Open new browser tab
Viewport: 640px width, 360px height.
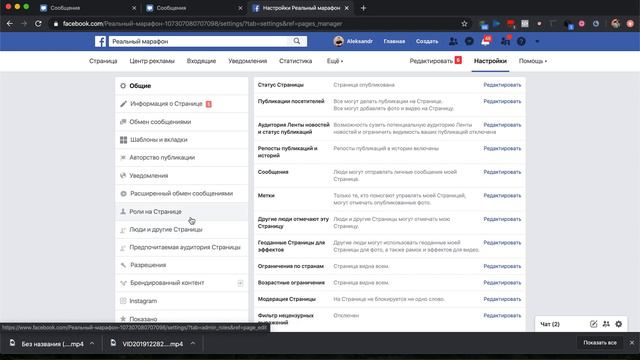[x=363, y=8]
